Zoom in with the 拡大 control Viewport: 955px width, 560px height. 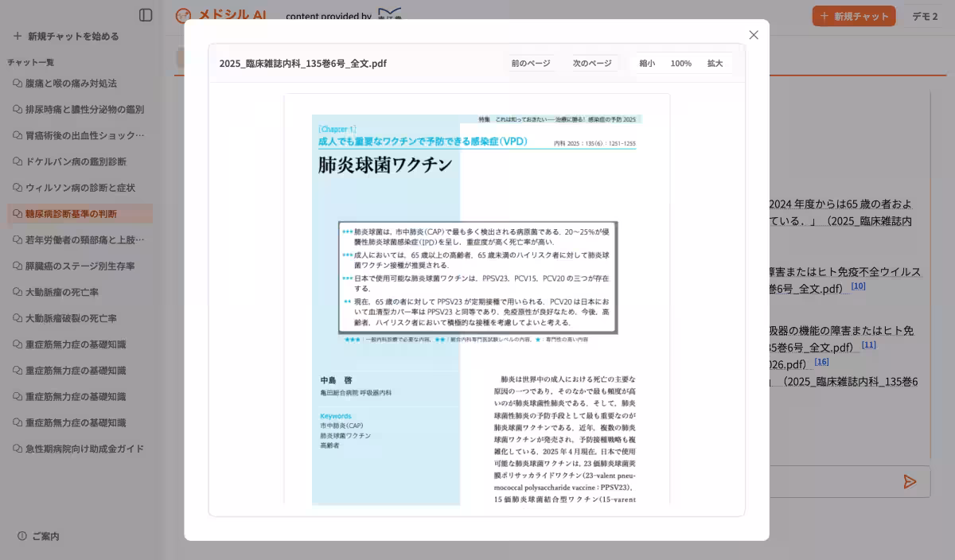(x=714, y=63)
